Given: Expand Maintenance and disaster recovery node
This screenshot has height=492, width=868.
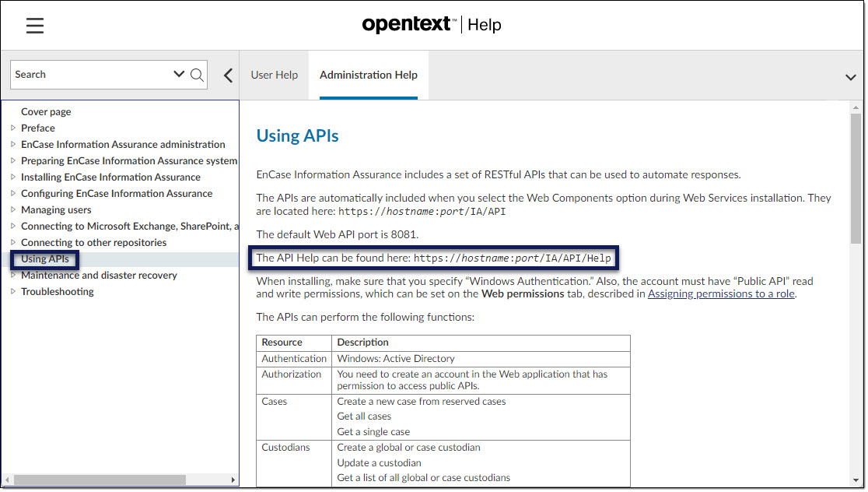Looking at the screenshot, I should 13,275.
